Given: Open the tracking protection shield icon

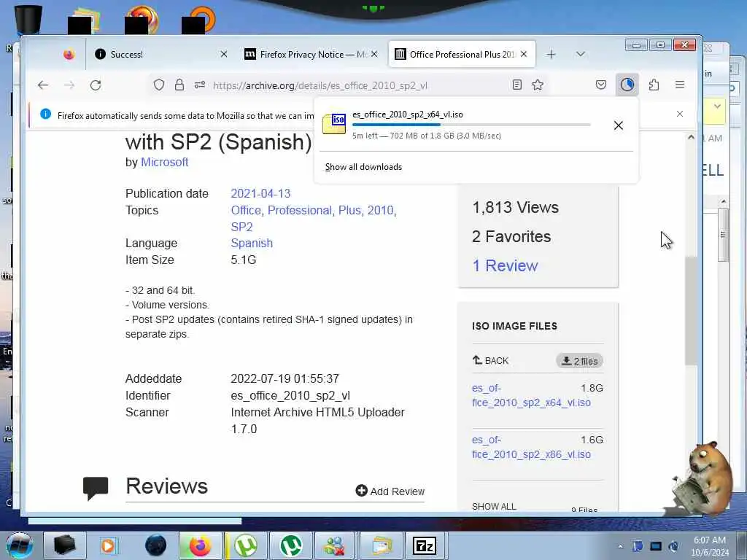Looking at the screenshot, I should (x=159, y=85).
